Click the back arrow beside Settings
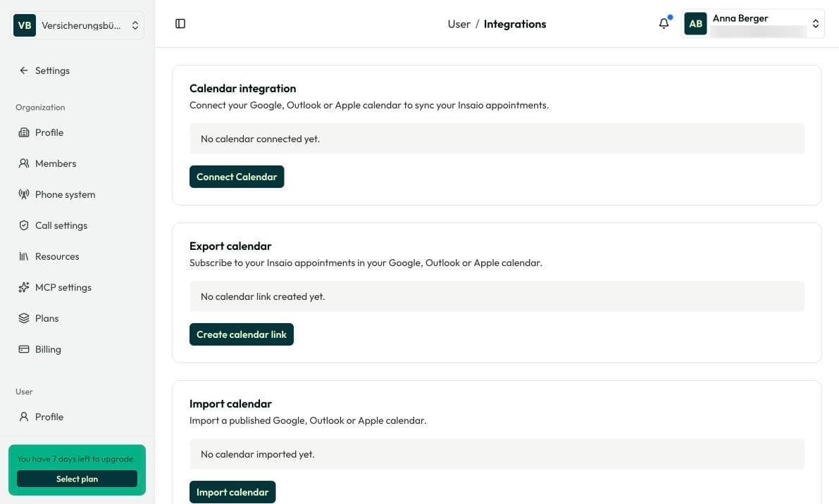The height and width of the screenshot is (504, 839). (23, 70)
